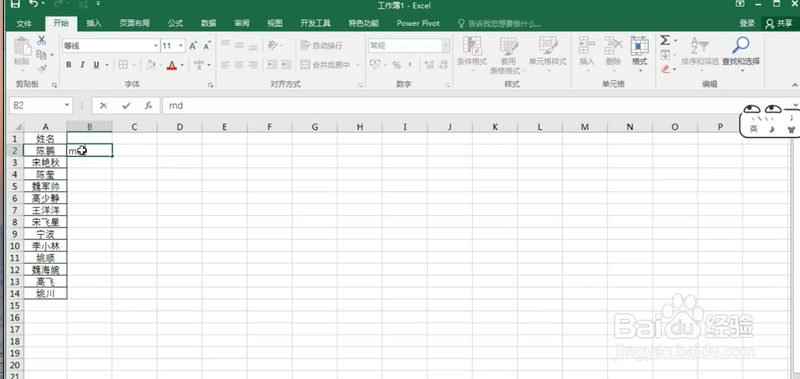Open the number format dropdown
This screenshot has height=379, width=800.
click(x=445, y=46)
